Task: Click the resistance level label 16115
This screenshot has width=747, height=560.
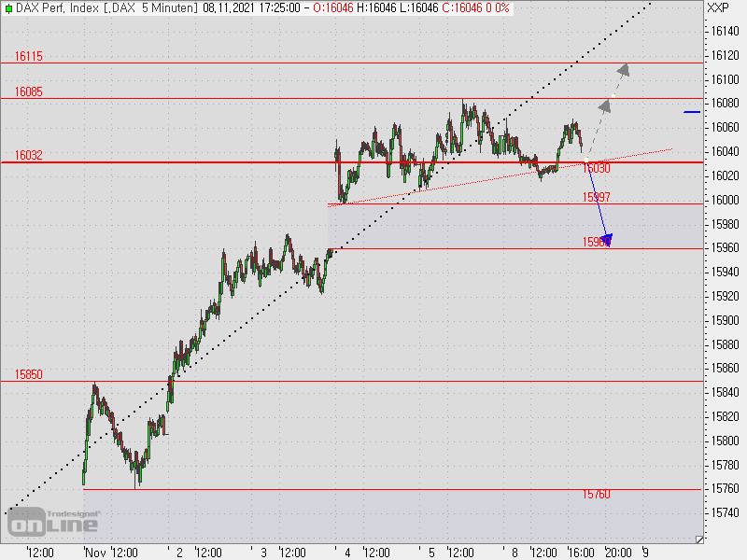Action: [x=28, y=56]
